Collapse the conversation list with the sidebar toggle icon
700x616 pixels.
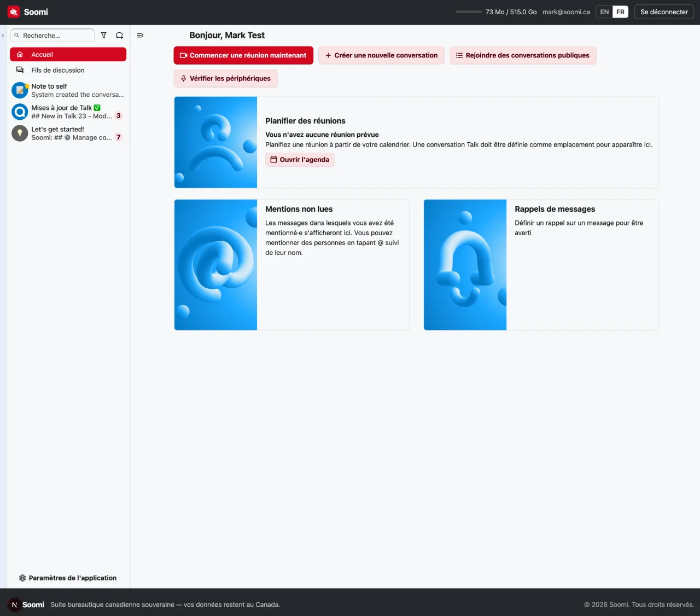[141, 36]
